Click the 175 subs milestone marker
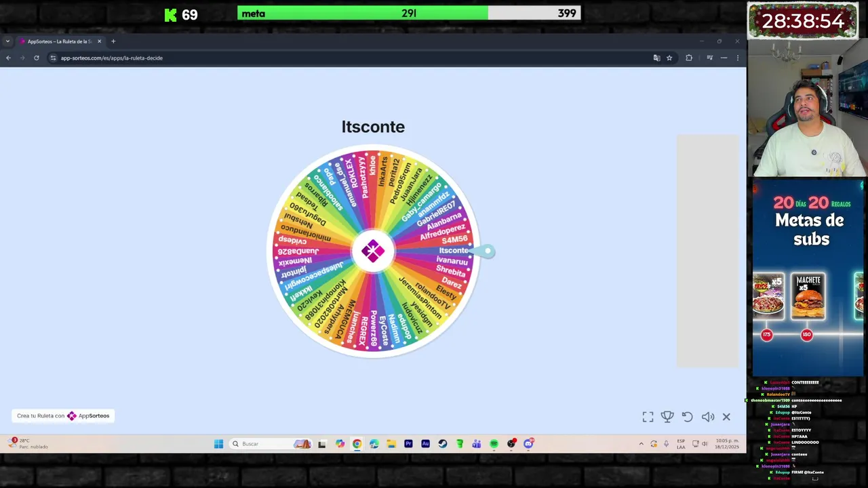 767,335
